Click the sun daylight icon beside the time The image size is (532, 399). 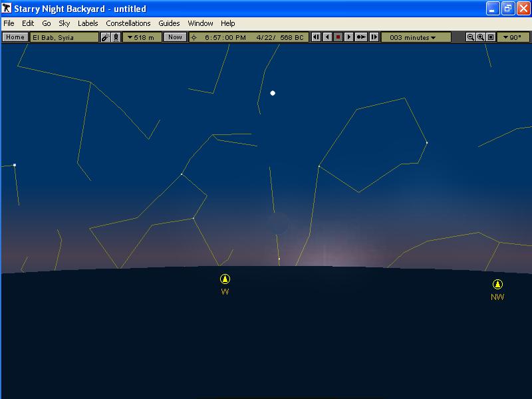click(x=194, y=38)
